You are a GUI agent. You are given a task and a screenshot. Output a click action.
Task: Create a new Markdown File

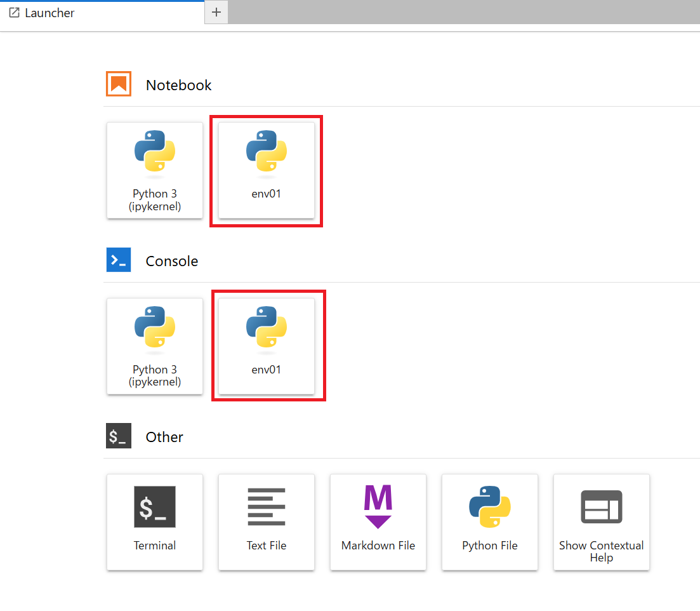click(378, 521)
